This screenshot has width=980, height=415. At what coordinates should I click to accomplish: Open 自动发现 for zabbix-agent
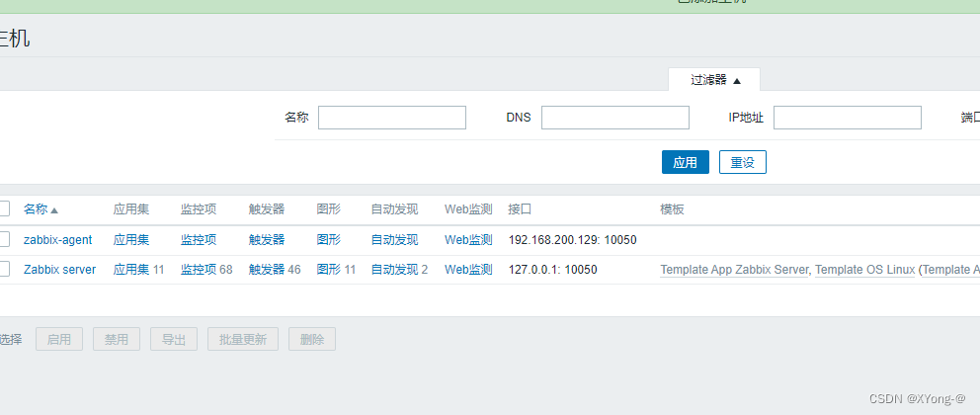tap(394, 240)
